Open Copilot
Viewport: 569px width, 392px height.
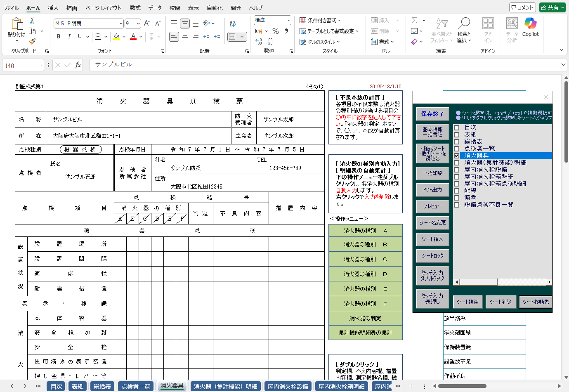(531, 28)
